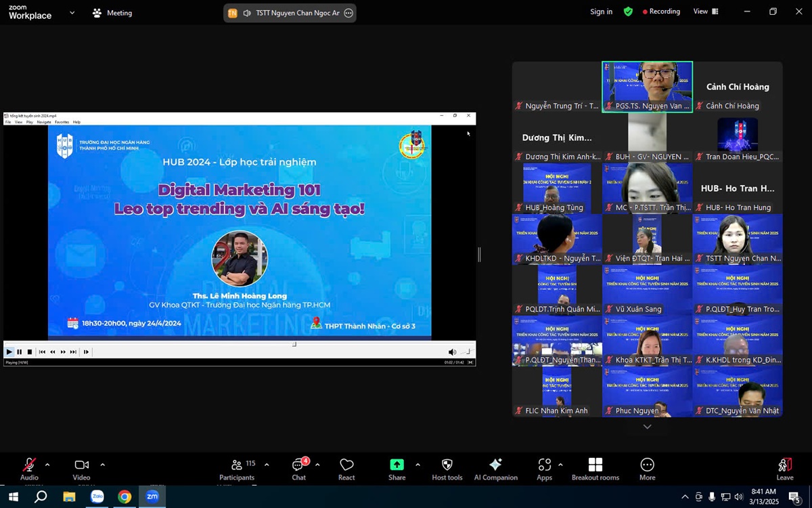Click the Sign in link
812x508 pixels.
pyautogui.click(x=601, y=12)
